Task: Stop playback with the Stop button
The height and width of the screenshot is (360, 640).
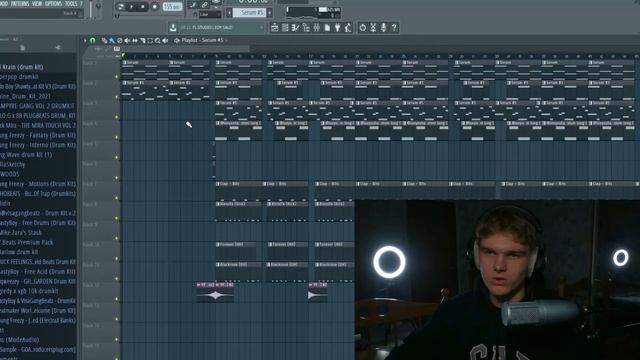Action: pos(142,7)
